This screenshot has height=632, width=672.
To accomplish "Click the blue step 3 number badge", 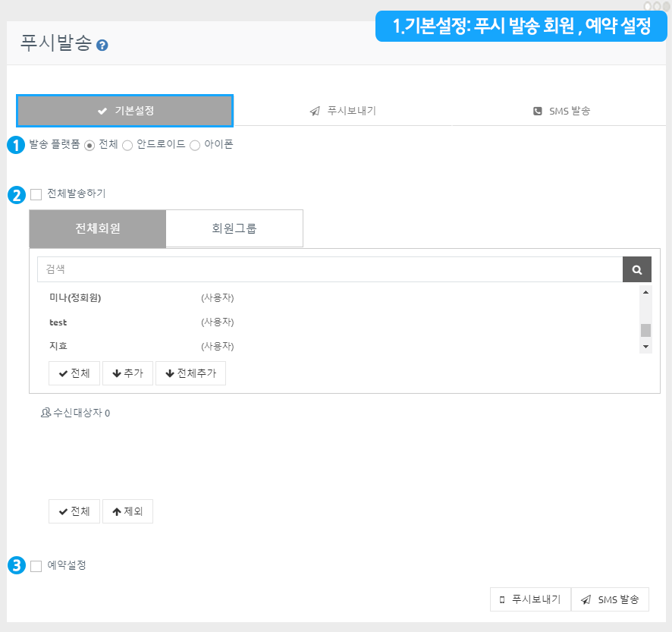I will (x=16, y=565).
